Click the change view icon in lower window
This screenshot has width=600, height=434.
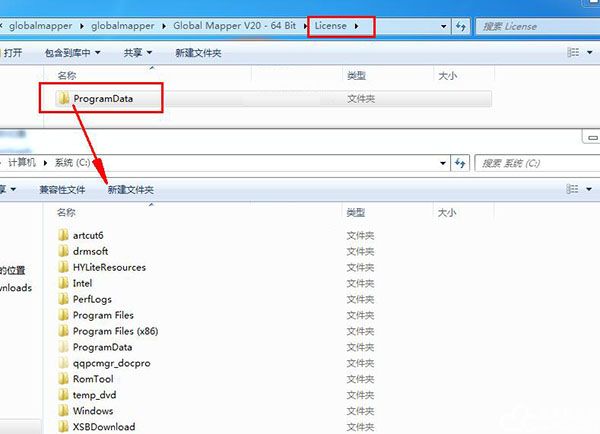[574, 189]
